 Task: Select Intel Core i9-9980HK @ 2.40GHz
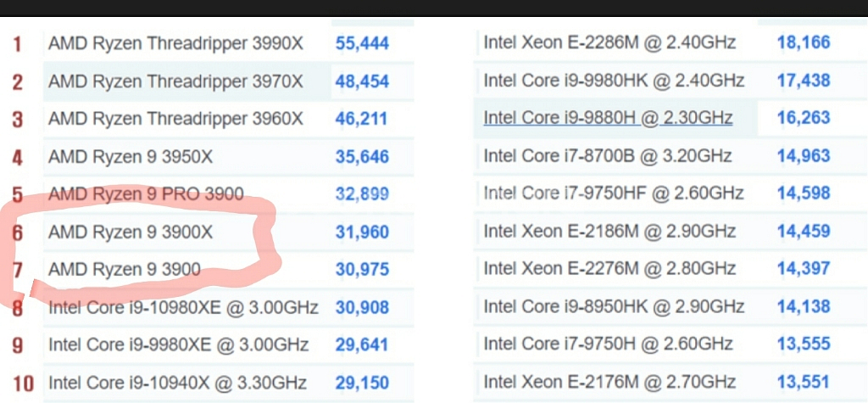614,81
